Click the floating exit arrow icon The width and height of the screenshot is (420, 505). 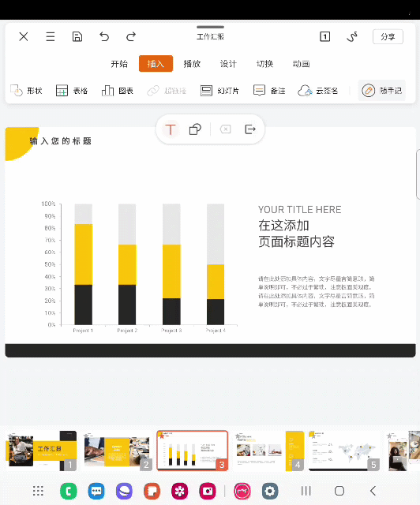tap(250, 129)
